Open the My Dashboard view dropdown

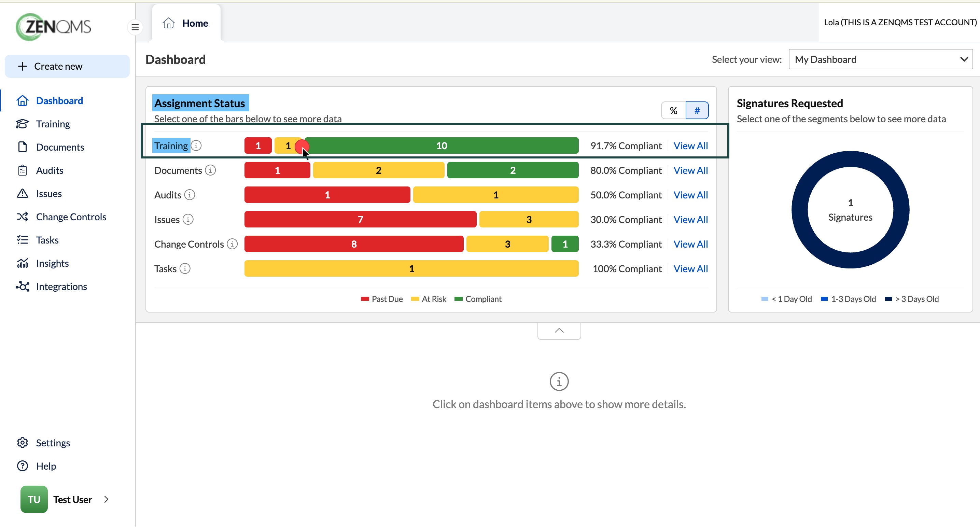tap(880, 59)
